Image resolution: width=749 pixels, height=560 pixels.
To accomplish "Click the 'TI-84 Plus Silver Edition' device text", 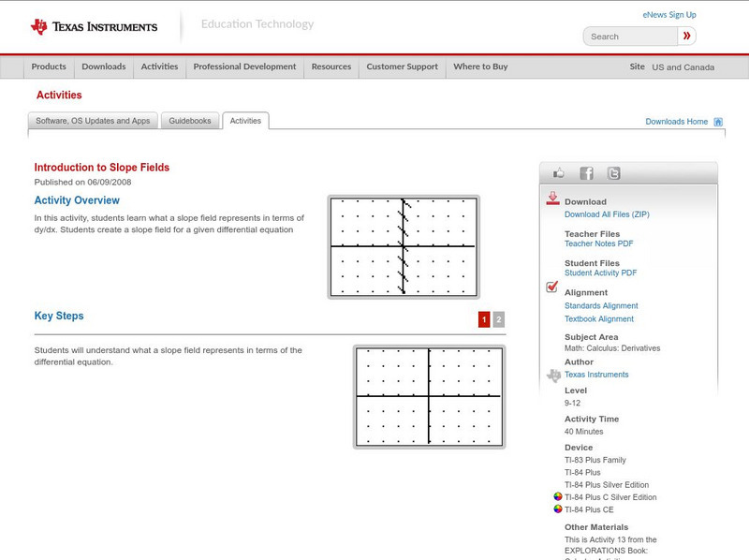I will coord(607,485).
